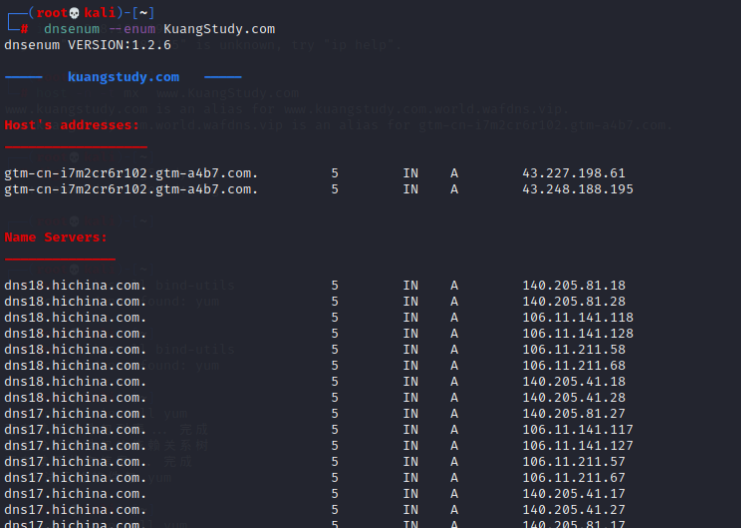Click the "Host's addresses:" heading

coord(72,125)
